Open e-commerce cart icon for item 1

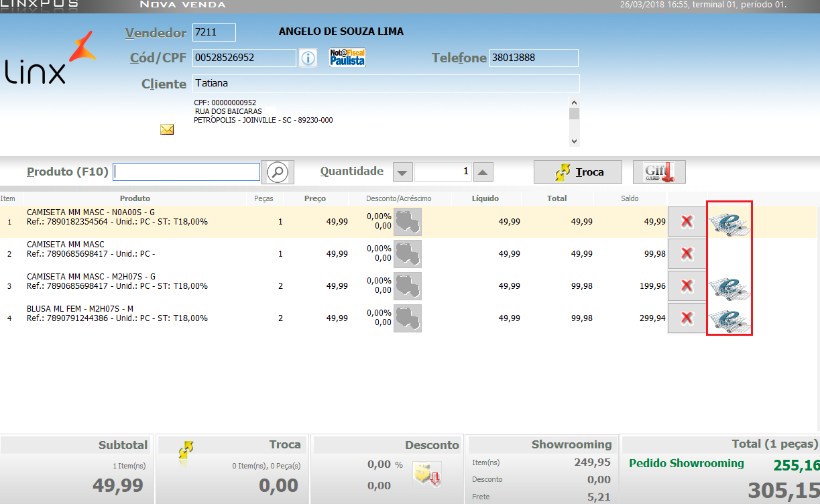coord(729,222)
